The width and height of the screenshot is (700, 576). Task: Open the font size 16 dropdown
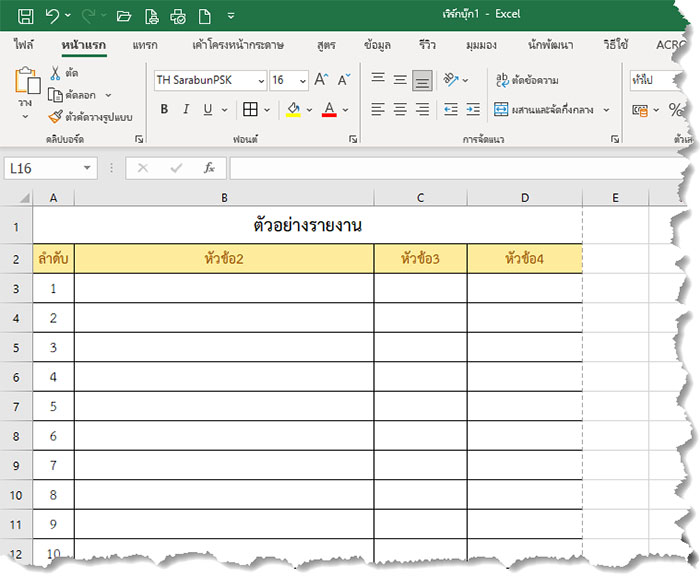[302, 80]
